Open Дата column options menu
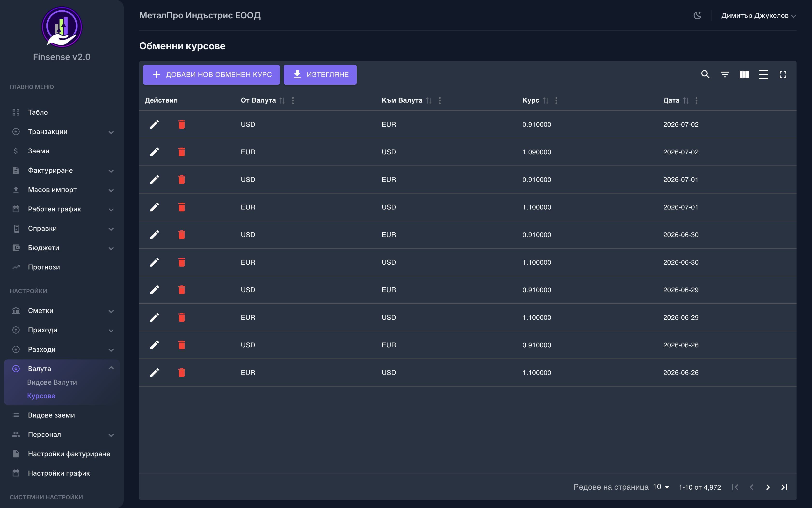The width and height of the screenshot is (812, 508). click(x=696, y=100)
